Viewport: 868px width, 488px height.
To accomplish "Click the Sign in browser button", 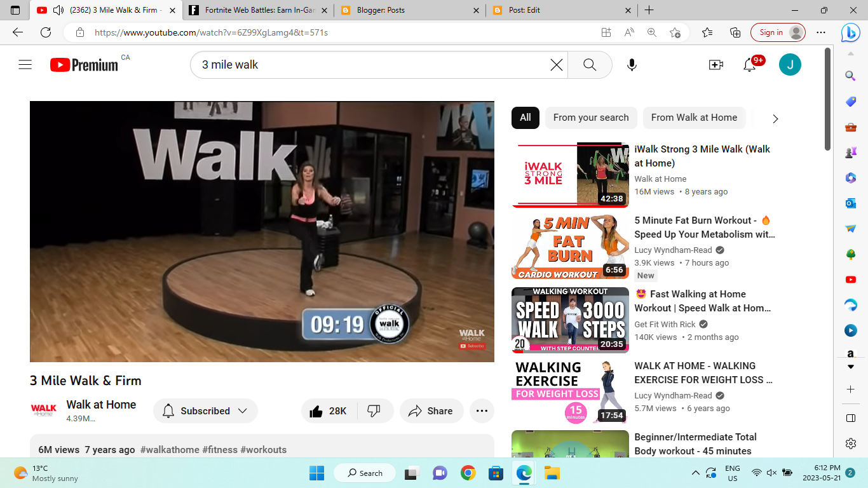I will click(x=778, y=32).
